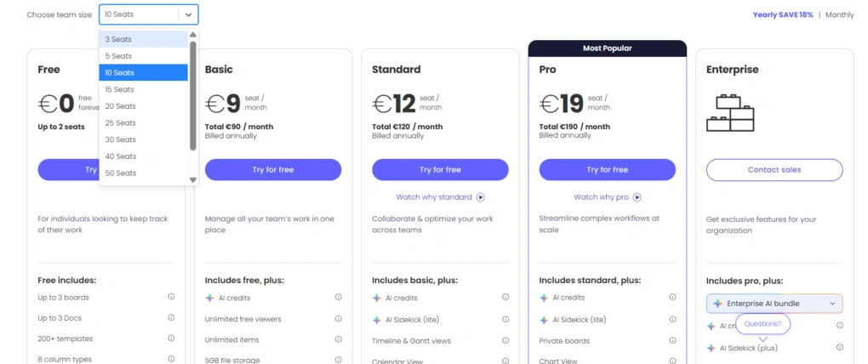Click play icon beside Watch why pro
Screen dimensions: 868x364
click(x=637, y=197)
